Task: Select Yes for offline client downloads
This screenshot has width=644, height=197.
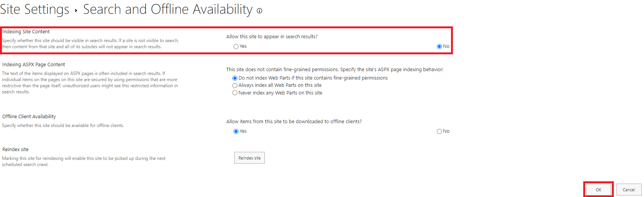Action: coord(236,131)
